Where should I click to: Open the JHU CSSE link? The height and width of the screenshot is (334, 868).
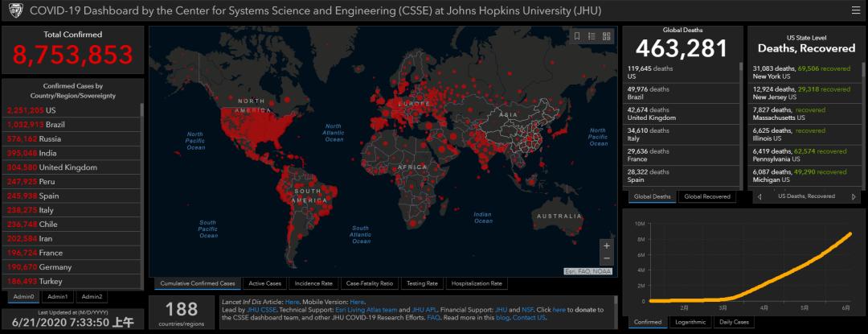261,310
